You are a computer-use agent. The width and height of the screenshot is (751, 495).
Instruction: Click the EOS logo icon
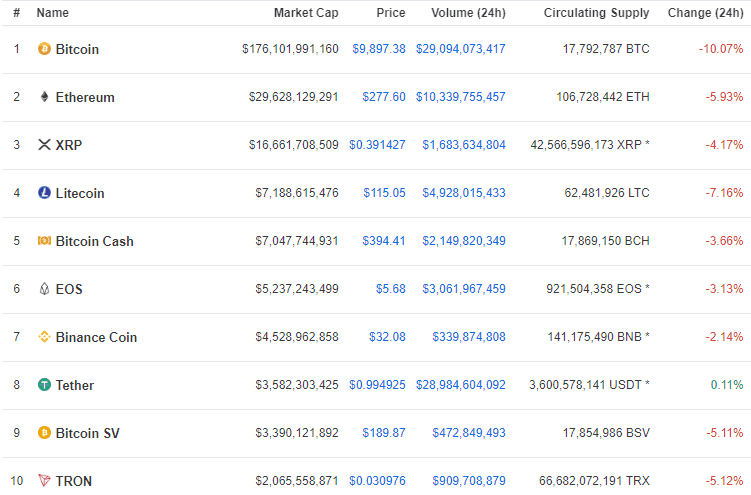[44, 289]
